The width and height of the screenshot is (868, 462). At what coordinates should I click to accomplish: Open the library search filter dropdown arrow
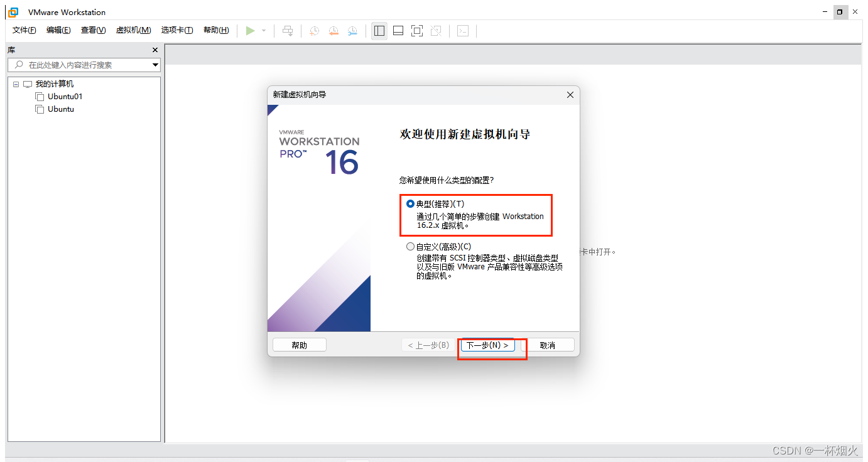156,65
